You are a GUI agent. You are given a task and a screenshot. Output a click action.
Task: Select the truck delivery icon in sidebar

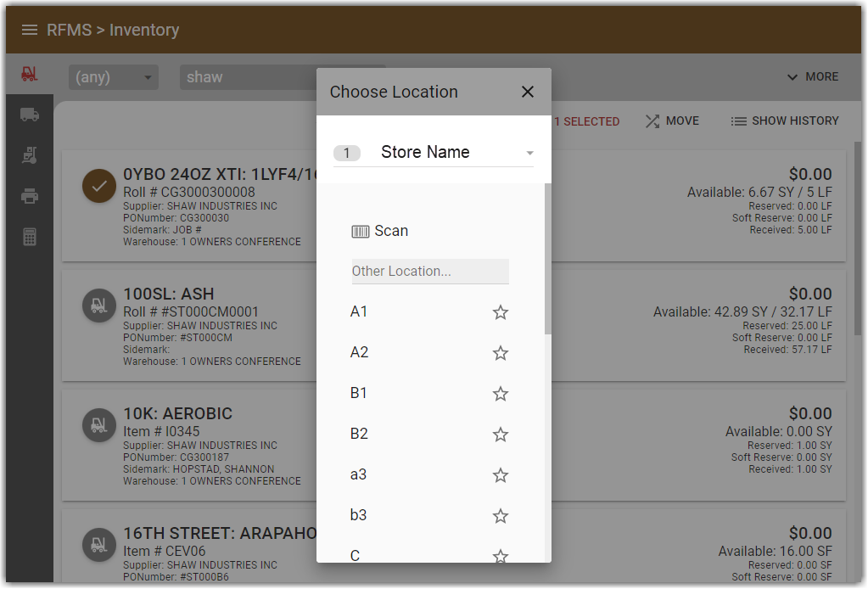[x=31, y=114]
